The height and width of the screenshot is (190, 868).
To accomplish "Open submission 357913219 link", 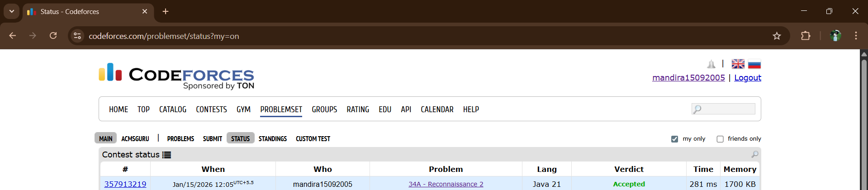I will [125, 184].
